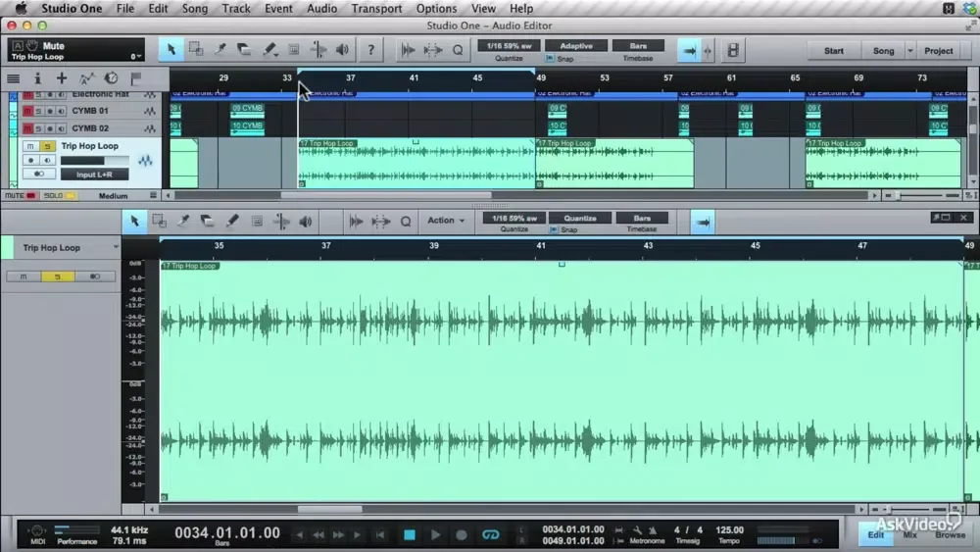Mute the CYMB 02 track

(x=27, y=128)
